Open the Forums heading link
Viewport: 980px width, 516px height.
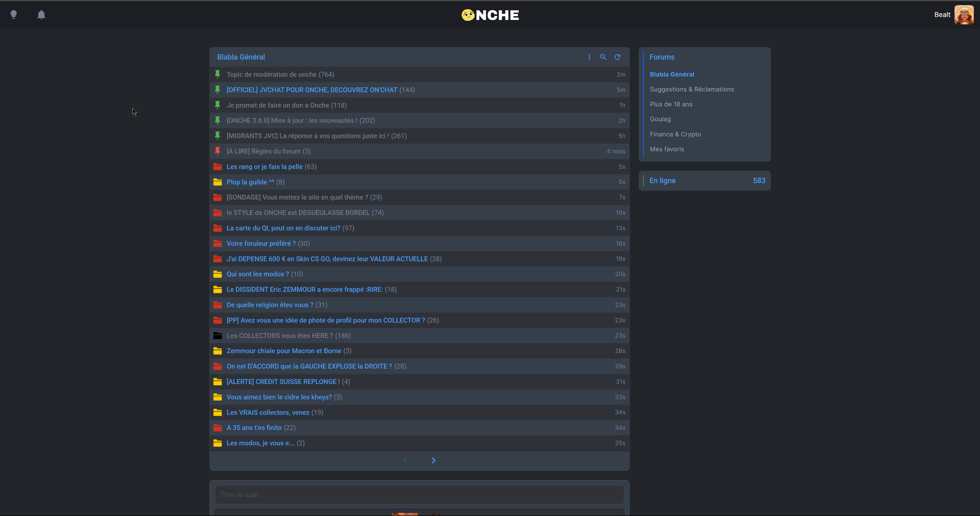pos(661,57)
